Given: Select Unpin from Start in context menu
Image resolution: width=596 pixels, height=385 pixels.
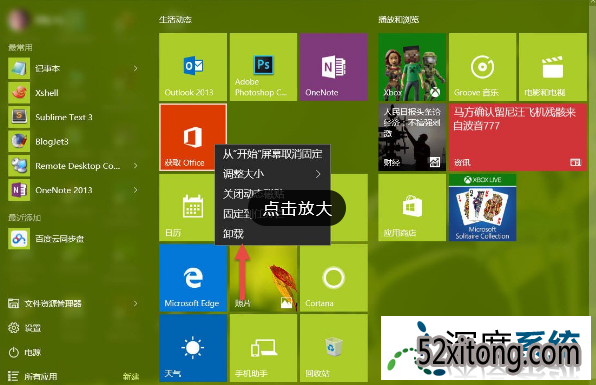Looking at the screenshot, I should (x=273, y=154).
